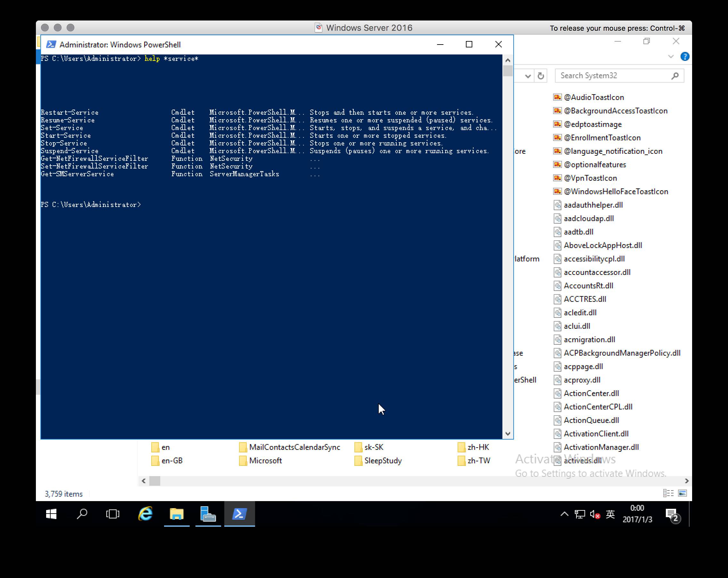Select the ActivationClient.dll file

click(591, 433)
